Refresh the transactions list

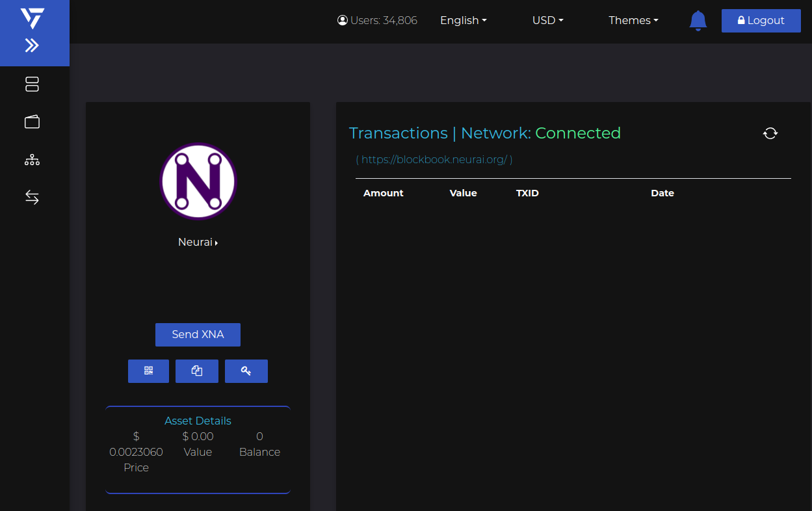(770, 133)
